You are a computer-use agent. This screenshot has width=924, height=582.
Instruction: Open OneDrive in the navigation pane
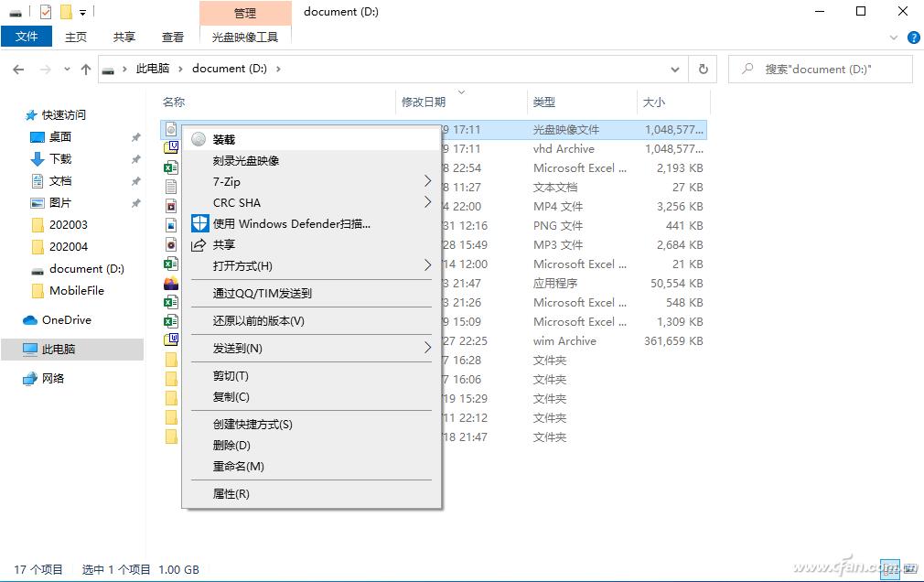click(x=66, y=320)
